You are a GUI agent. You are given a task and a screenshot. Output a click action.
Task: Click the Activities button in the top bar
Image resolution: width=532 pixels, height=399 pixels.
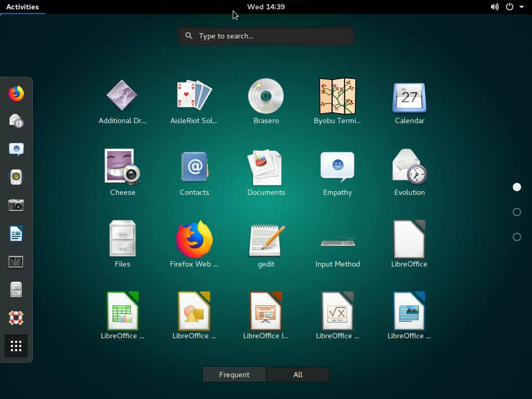(22, 7)
